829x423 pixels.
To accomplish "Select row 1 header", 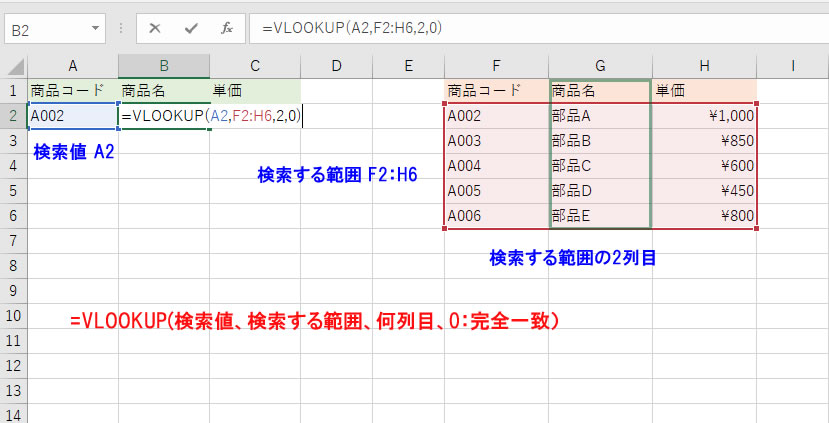I will [x=14, y=90].
